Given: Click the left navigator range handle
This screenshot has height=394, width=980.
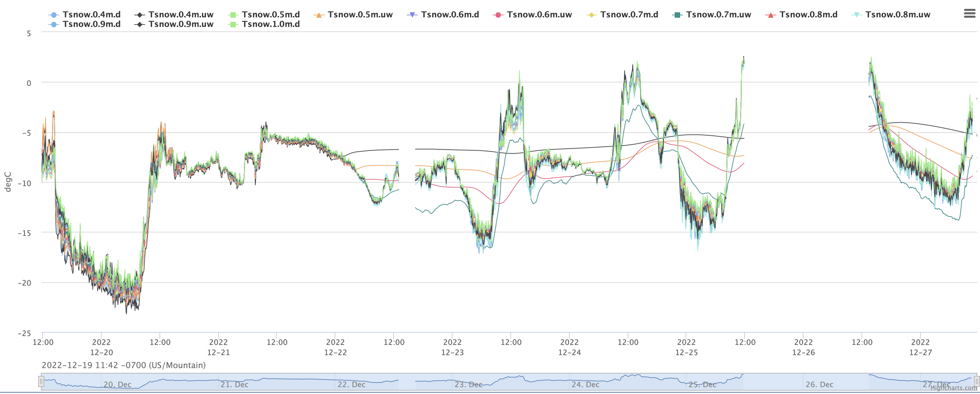Looking at the screenshot, I should tap(41, 381).
